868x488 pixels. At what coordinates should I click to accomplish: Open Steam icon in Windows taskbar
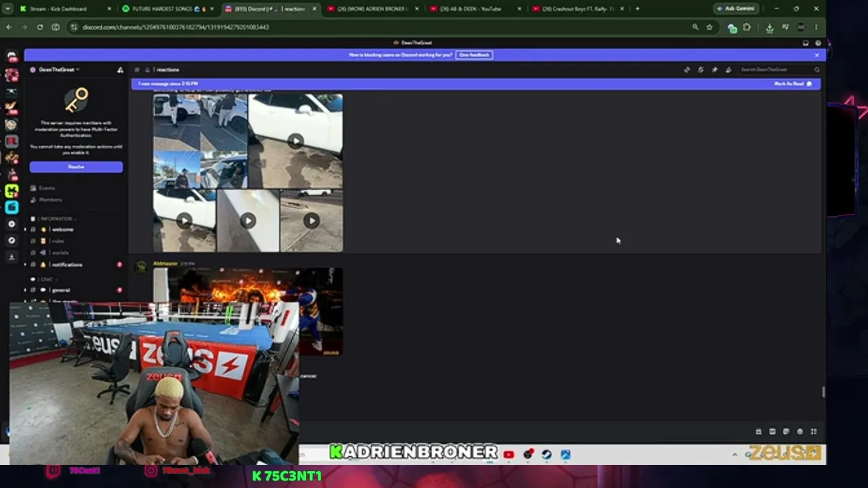[547, 454]
